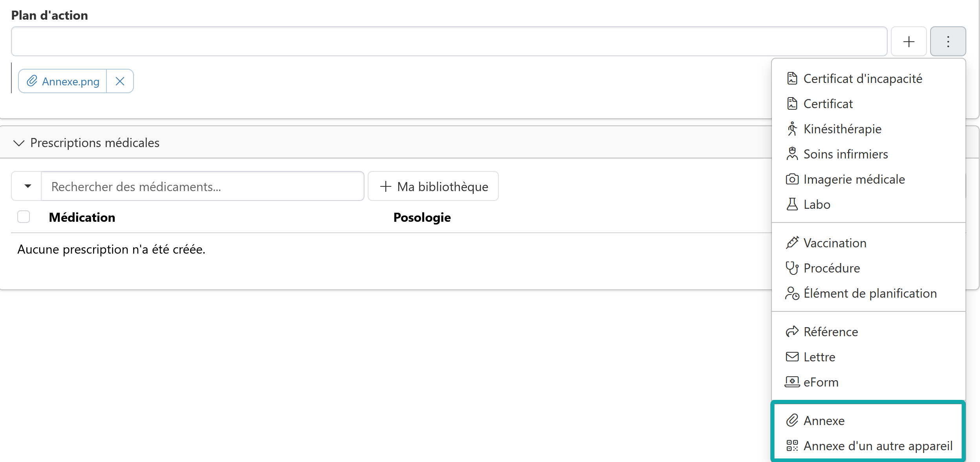The height and width of the screenshot is (462, 980).
Task: Click the paperclip icon on Annexe.png chip
Action: pyautogui.click(x=32, y=81)
